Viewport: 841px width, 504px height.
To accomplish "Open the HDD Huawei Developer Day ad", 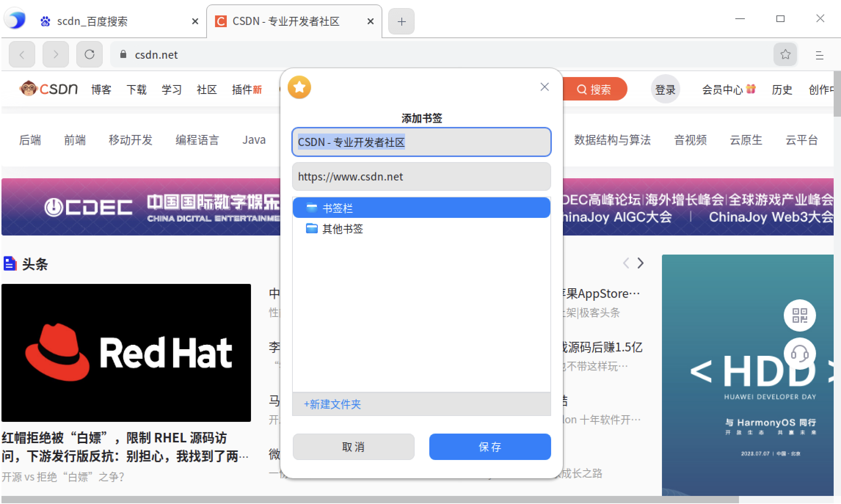I will tap(748, 375).
